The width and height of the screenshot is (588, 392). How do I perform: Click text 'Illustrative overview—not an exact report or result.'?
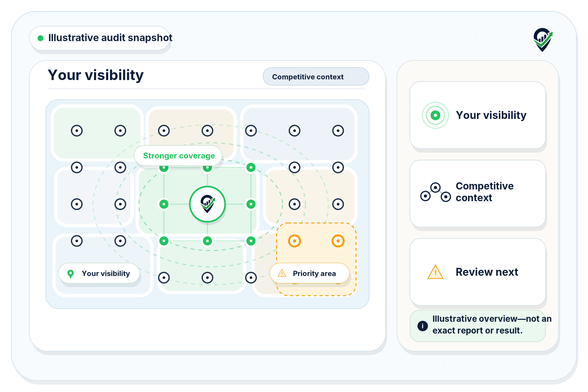(492, 325)
